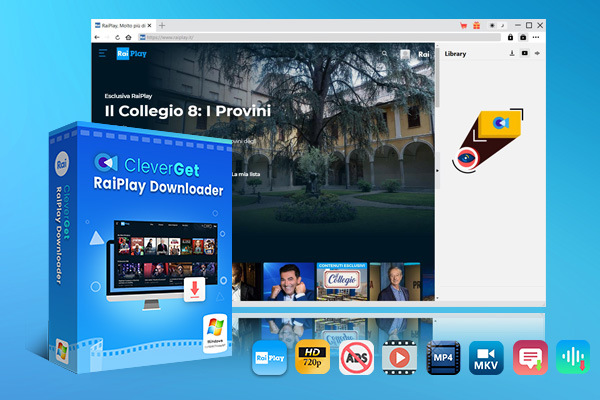Click the MP4 format icon
This screenshot has height=400, width=600.
coord(443,358)
